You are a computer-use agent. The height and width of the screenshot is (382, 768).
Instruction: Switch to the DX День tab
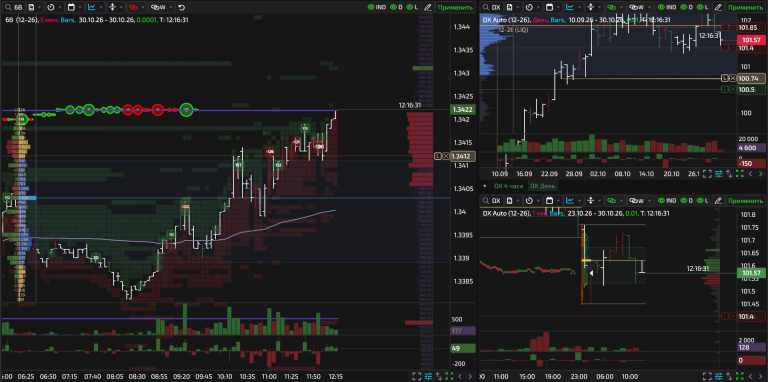[x=544, y=186]
